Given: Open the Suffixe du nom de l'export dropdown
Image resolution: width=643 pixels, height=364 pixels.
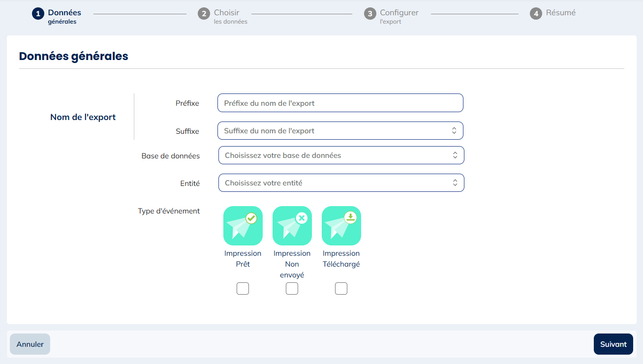Looking at the screenshot, I should (340, 131).
